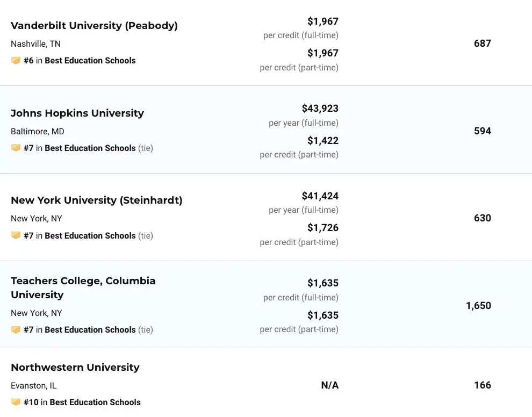The image size is (532, 417).
Task: Click Northwestern's N/A tuition value
Action: pyautogui.click(x=330, y=385)
